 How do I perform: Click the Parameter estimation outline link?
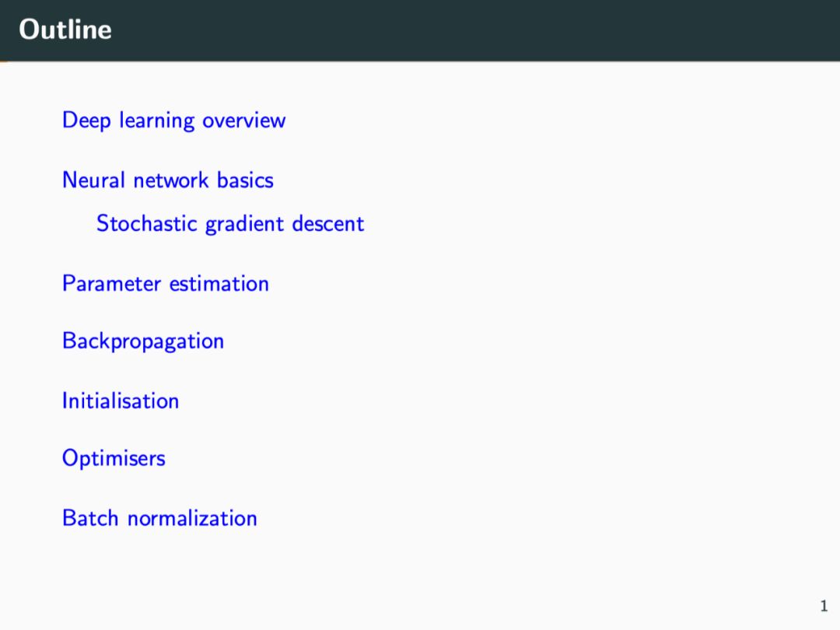165,283
